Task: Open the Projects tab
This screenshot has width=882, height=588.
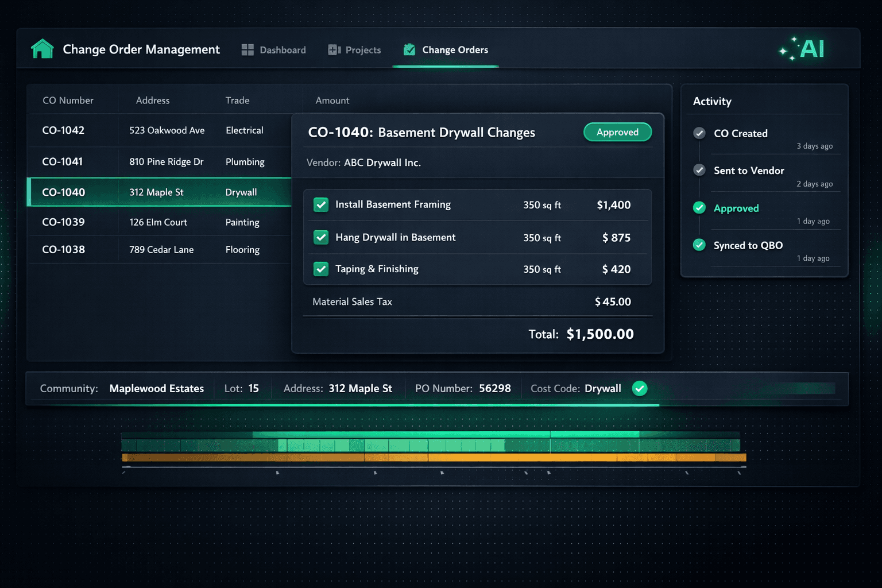Action: click(x=354, y=50)
